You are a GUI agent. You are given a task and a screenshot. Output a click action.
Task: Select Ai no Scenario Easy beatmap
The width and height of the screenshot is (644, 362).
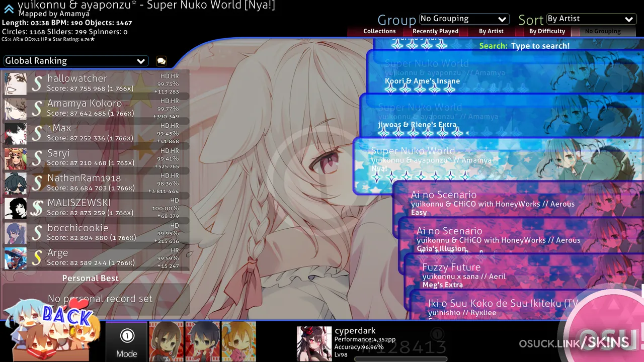pyautogui.click(x=519, y=200)
